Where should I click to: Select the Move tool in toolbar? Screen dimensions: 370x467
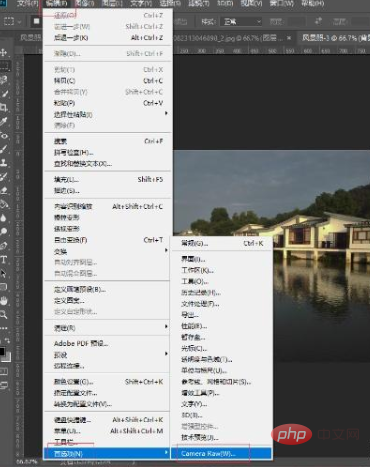(x=4, y=52)
